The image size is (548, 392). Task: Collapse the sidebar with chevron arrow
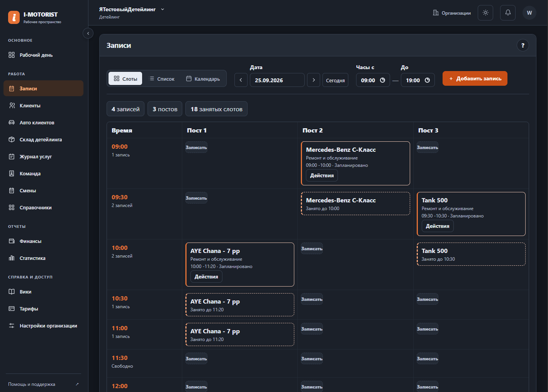coord(88,34)
